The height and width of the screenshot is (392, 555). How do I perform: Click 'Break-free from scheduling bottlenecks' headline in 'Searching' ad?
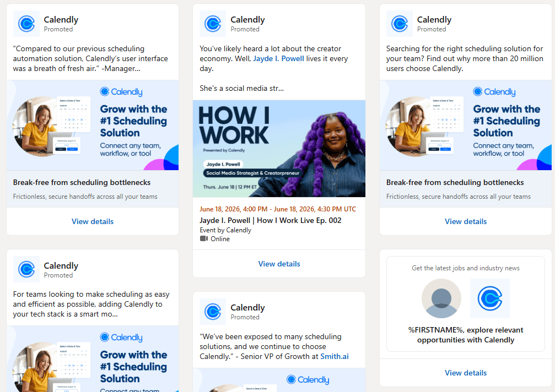[455, 182]
